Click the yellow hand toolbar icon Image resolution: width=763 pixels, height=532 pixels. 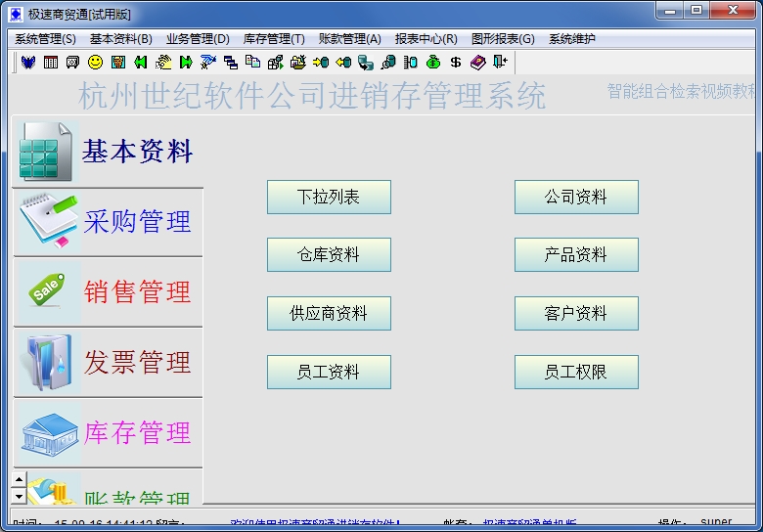163,62
